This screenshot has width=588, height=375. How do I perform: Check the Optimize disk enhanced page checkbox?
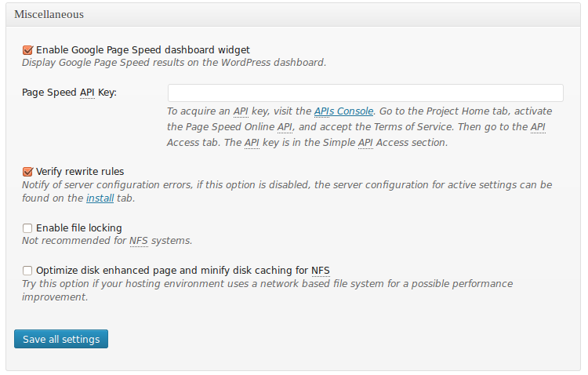pyautogui.click(x=27, y=271)
